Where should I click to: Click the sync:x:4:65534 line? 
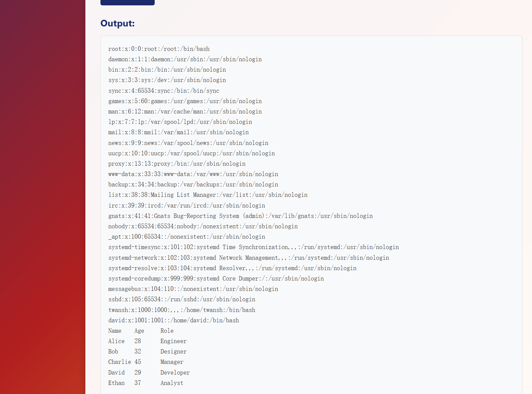164,91
